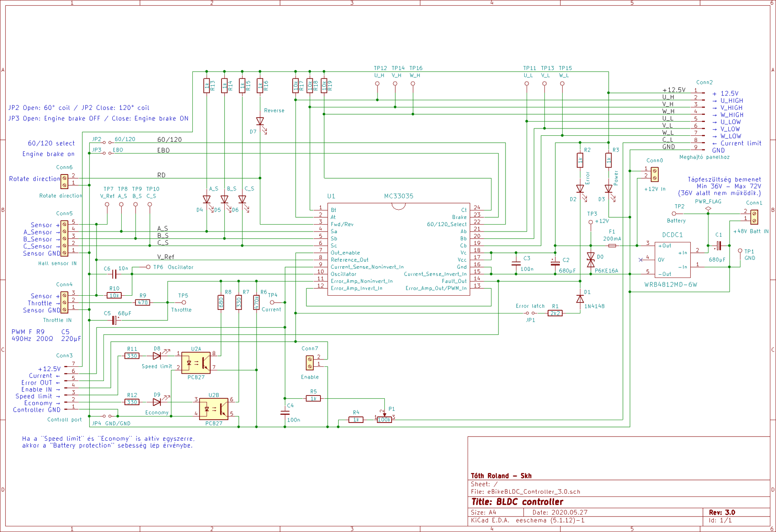
Task: Click the F1 200mA fuse symbol
Action: (612, 246)
